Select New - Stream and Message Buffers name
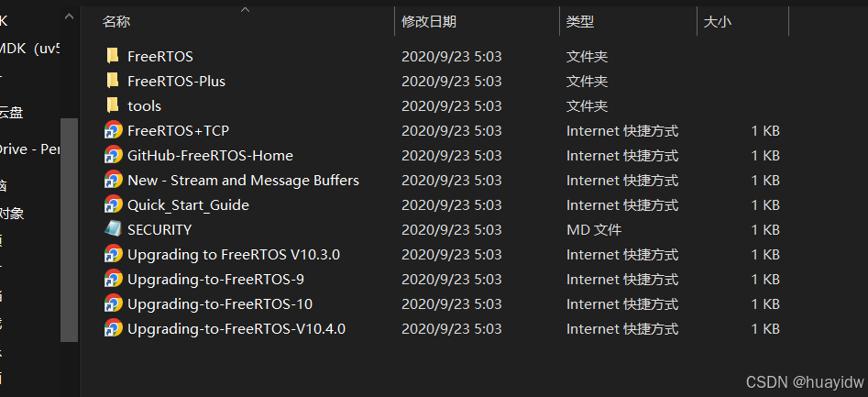Screen dimensions: 868x397 [243, 181]
